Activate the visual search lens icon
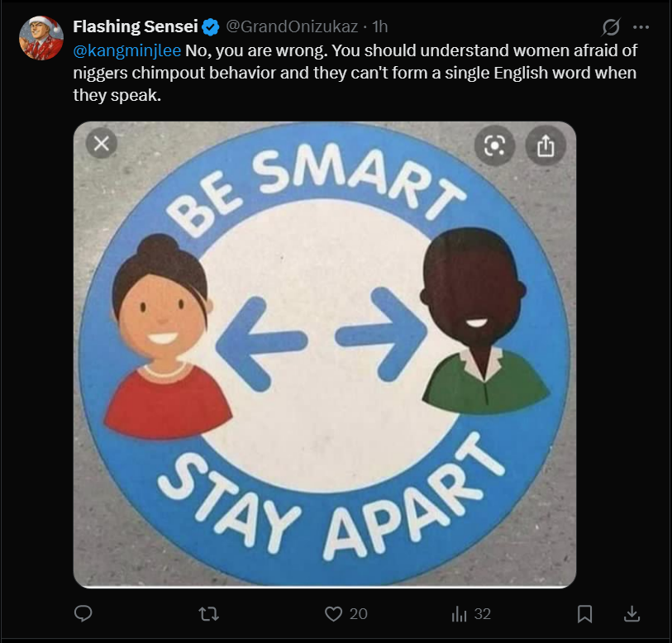 tap(494, 146)
